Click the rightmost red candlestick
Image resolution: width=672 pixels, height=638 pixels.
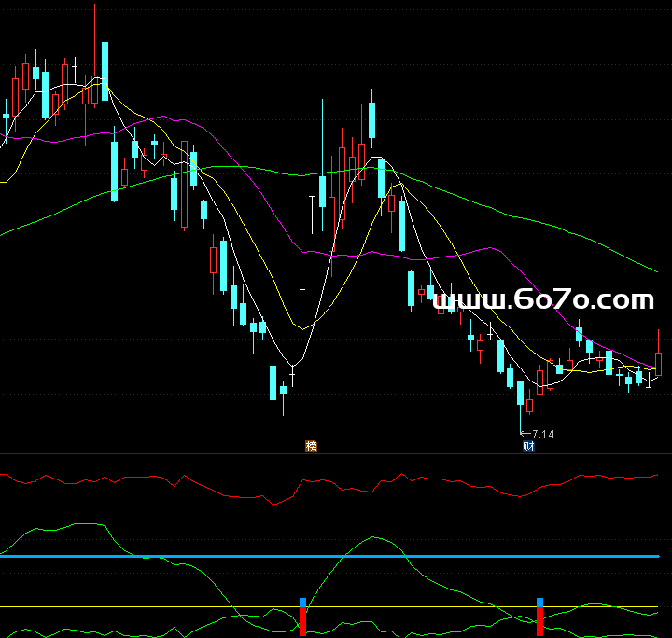pos(658,364)
